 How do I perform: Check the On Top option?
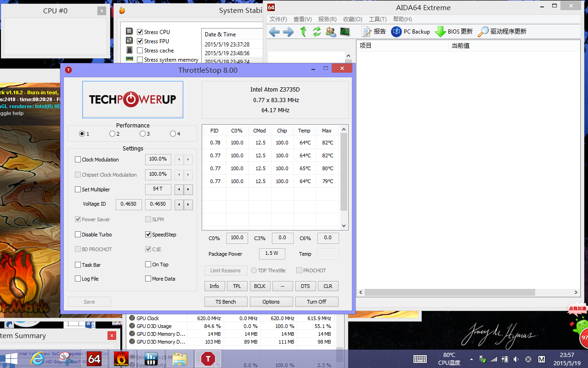pyautogui.click(x=148, y=264)
